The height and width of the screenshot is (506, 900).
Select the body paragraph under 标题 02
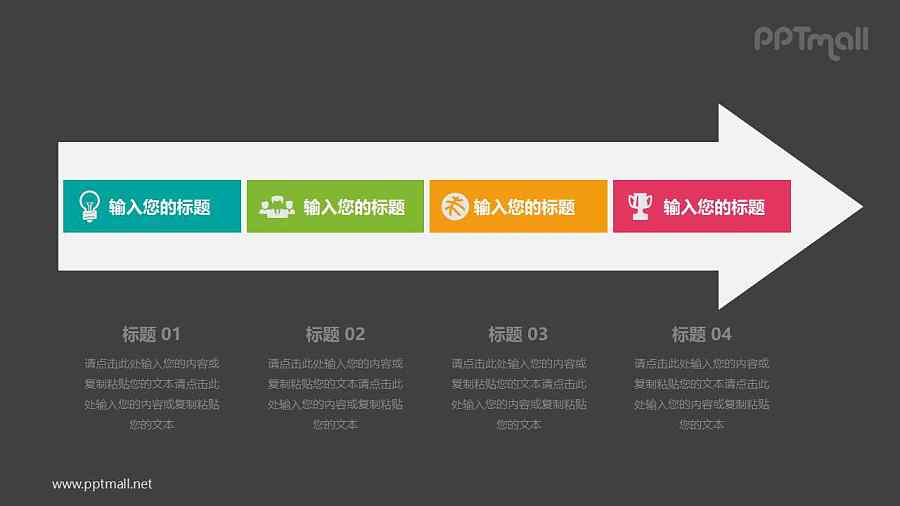335,394
